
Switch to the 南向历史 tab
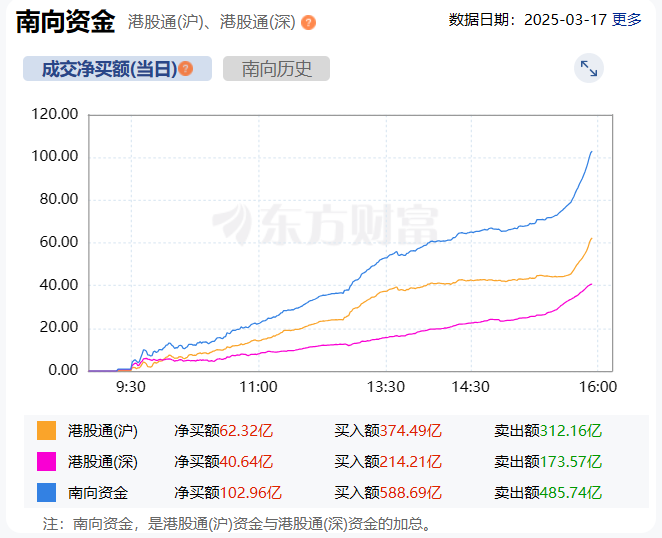[277, 68]
